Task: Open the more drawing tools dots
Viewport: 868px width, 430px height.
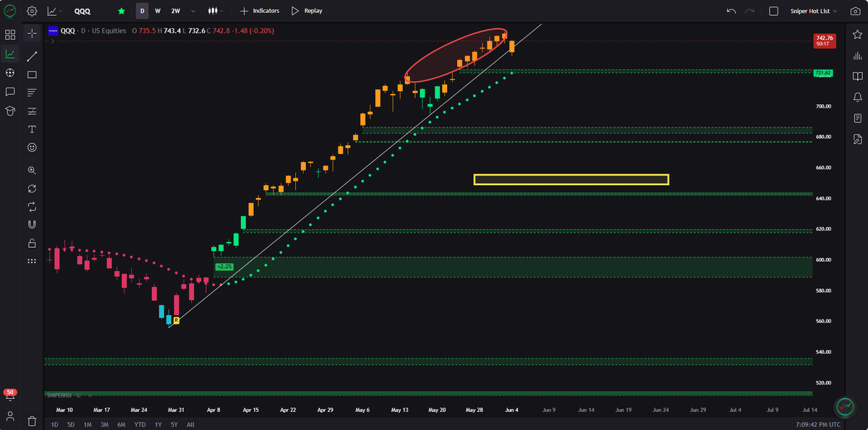Action: tap(32, 261)
